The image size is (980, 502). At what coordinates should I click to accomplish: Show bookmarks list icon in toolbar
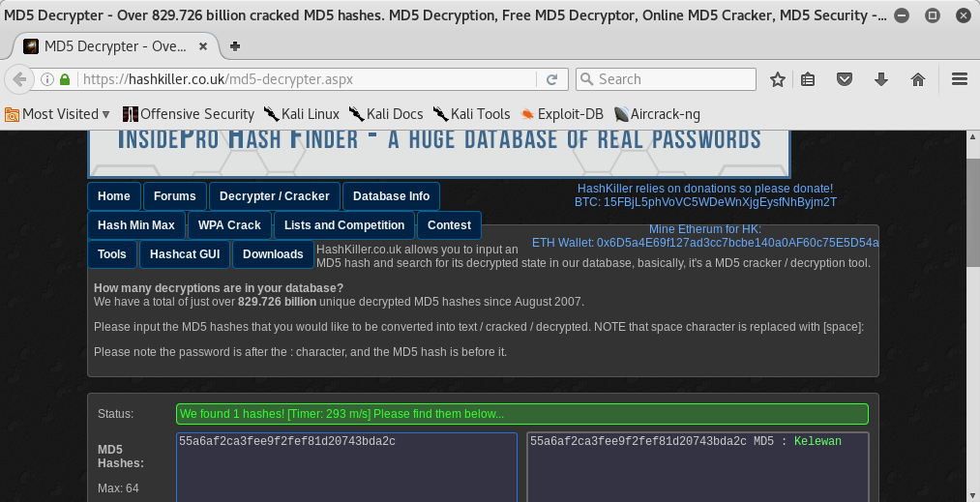click(x=808, y=79)
